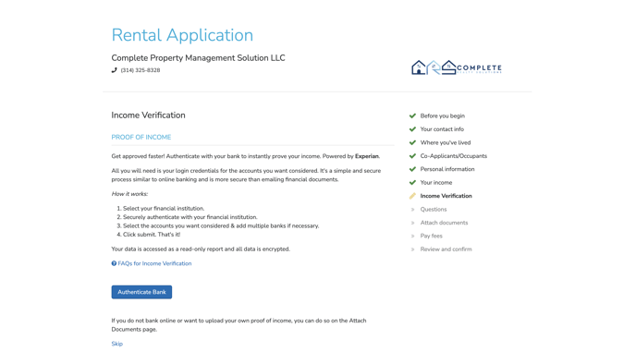Click list item 'Click submit. That's it!'
The image size is (636, 364).
152,235
